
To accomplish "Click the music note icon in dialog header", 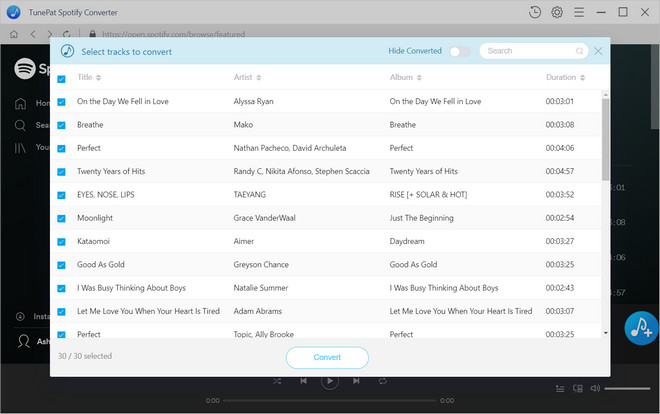I will pos(67,51).
